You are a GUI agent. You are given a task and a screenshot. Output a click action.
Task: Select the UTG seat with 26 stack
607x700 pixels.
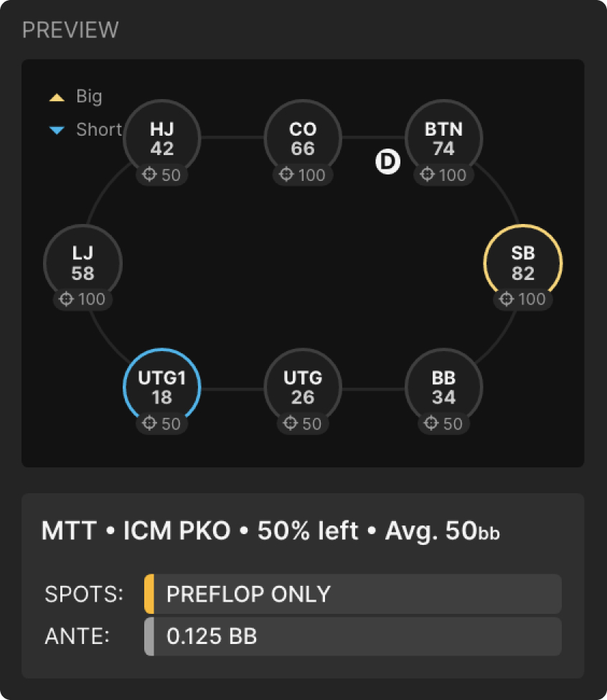[303, 387]
